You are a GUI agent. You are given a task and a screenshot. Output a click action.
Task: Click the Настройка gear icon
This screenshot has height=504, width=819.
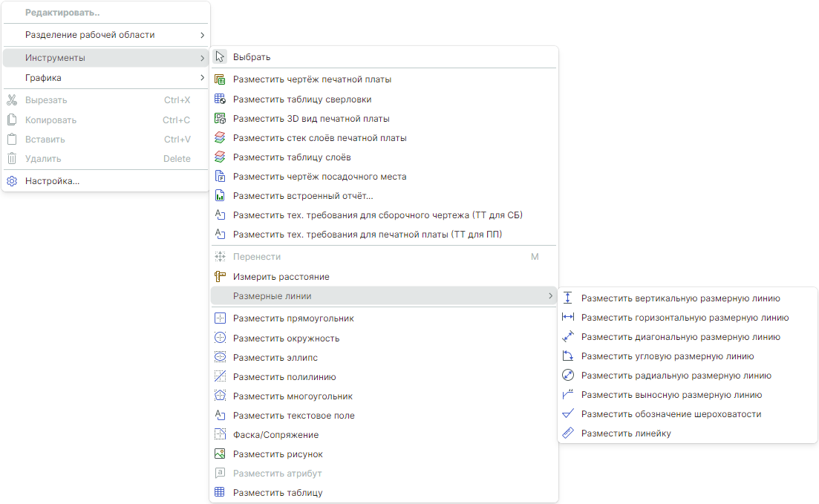12,181
